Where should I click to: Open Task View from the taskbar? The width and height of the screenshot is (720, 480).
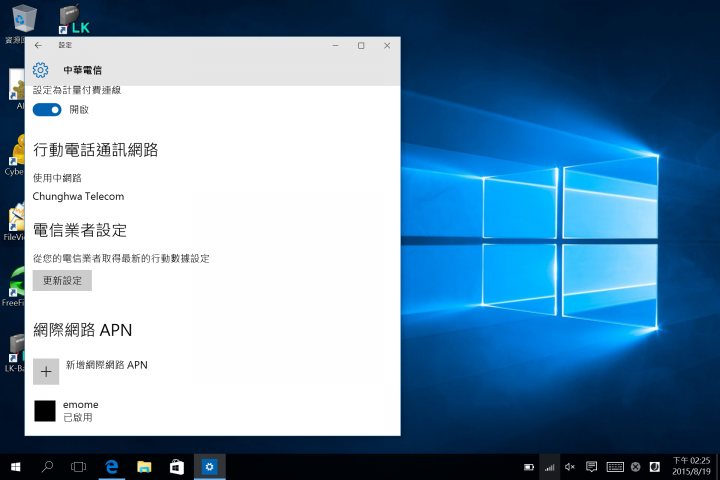[79, 467]
